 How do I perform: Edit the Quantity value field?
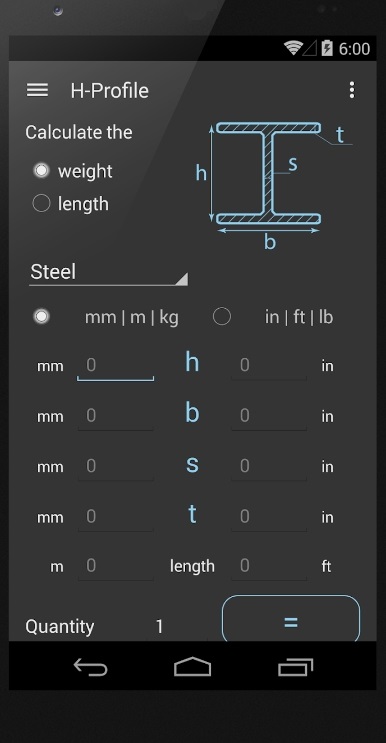click(x=160, y=626)
